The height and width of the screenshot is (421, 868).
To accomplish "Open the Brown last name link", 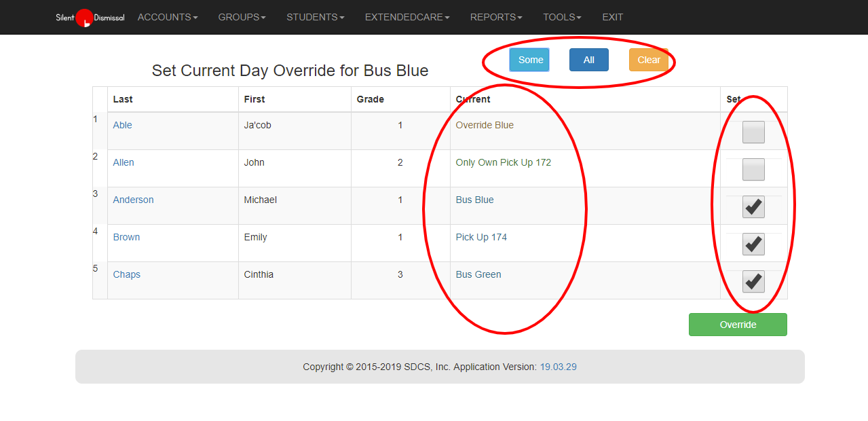I will tap(126, 237).
